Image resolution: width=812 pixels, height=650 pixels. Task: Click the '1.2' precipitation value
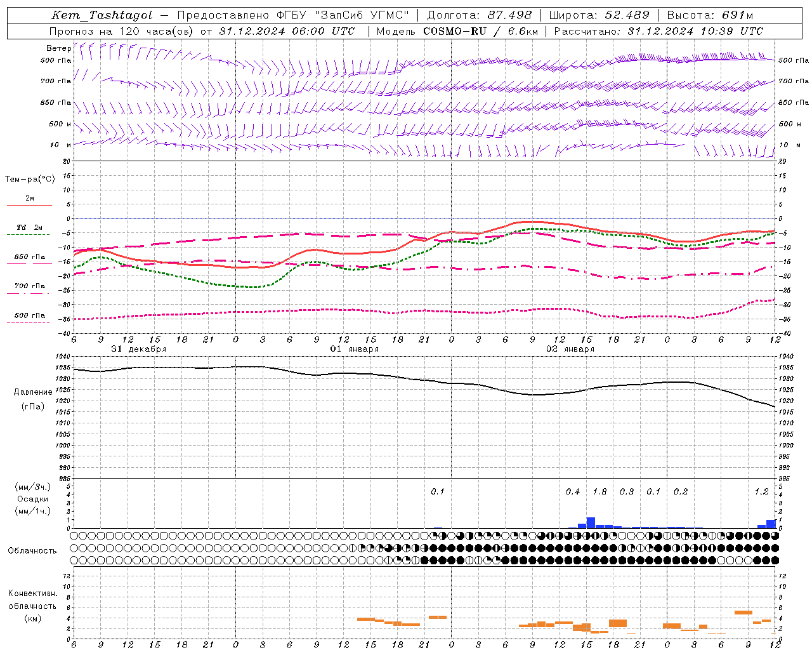761,491
